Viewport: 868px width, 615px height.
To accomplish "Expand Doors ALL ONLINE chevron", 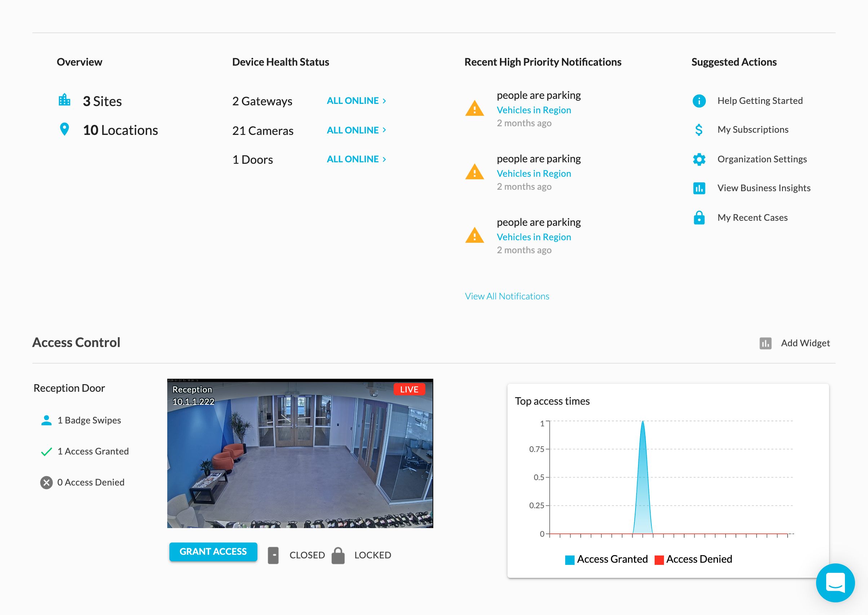I will (x=384, y=159).
